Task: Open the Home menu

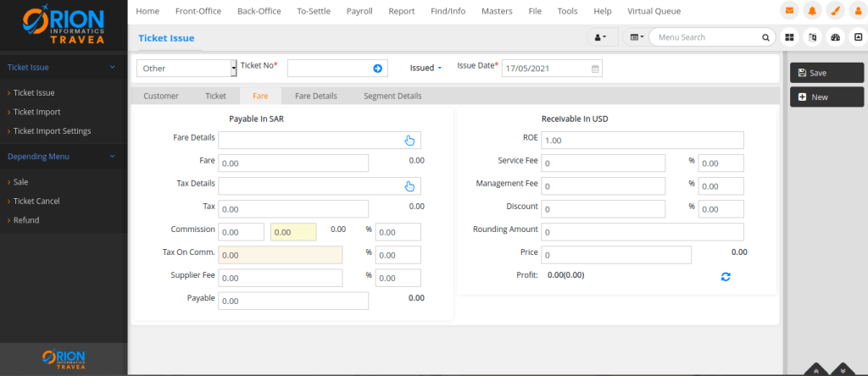Action: point(147,11)
